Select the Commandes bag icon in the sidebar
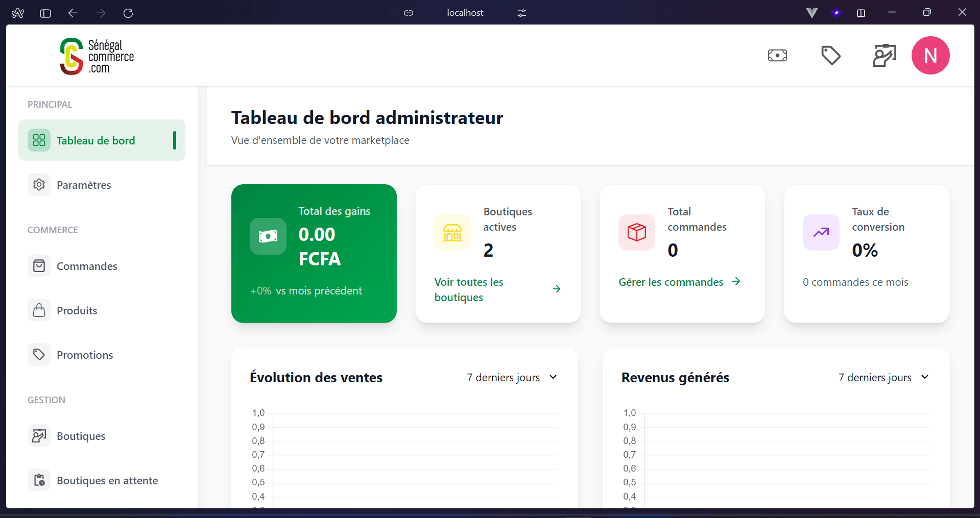 (39, 265)
